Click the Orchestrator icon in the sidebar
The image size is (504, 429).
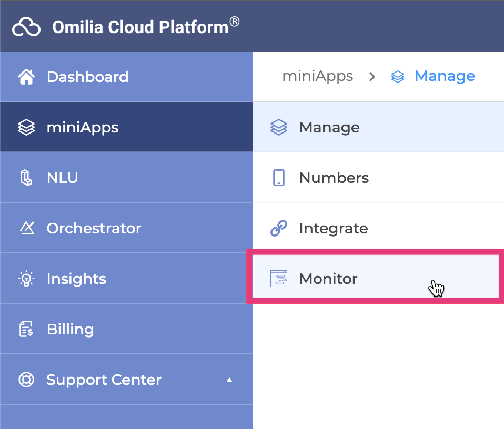(26, 228)
